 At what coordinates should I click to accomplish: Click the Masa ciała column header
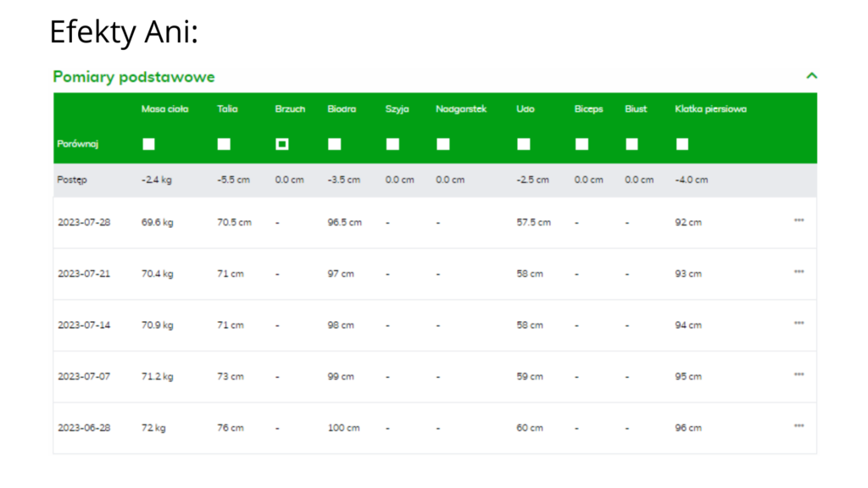[164, 109]
